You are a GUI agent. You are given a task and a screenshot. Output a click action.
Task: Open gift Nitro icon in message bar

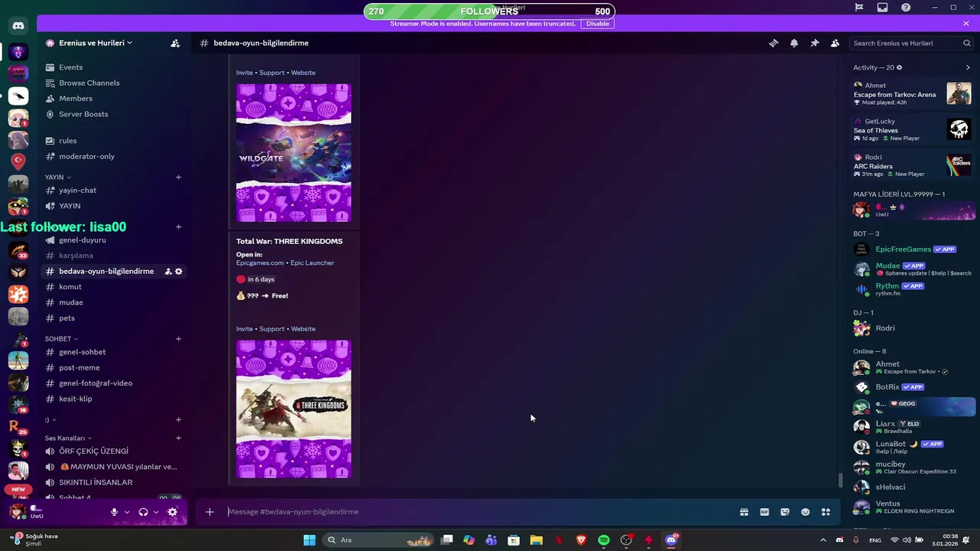(x=743, y=512)
